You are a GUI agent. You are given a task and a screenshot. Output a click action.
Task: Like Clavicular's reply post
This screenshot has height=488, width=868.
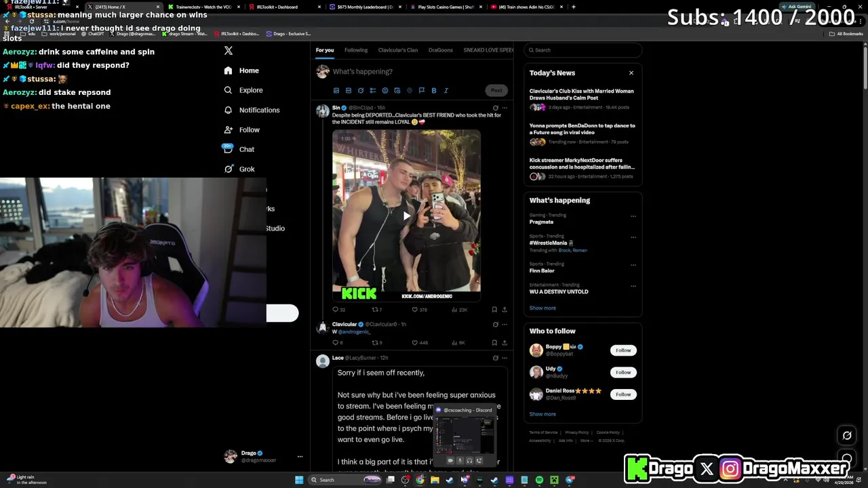point(415,343)
